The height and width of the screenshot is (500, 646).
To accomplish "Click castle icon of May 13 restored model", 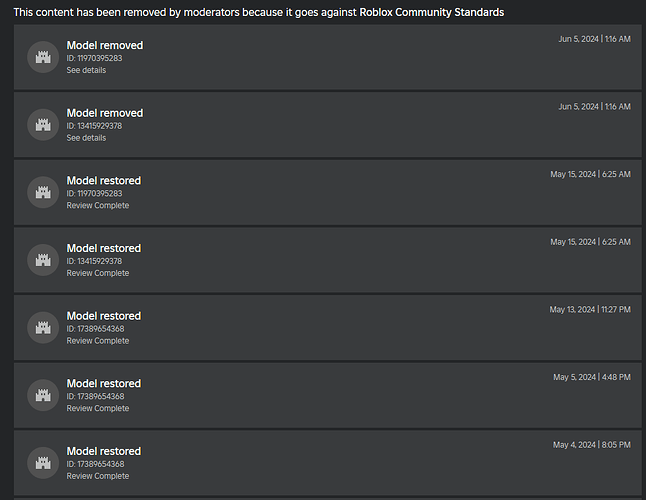I will tap(43, 327).
